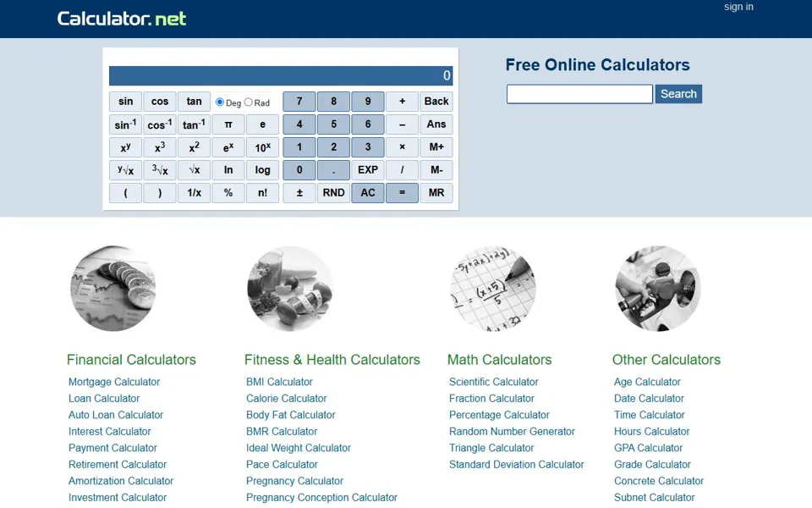This screenshot has width=812, height=508.
Task: Insert the pi constant
Action: 228,124
